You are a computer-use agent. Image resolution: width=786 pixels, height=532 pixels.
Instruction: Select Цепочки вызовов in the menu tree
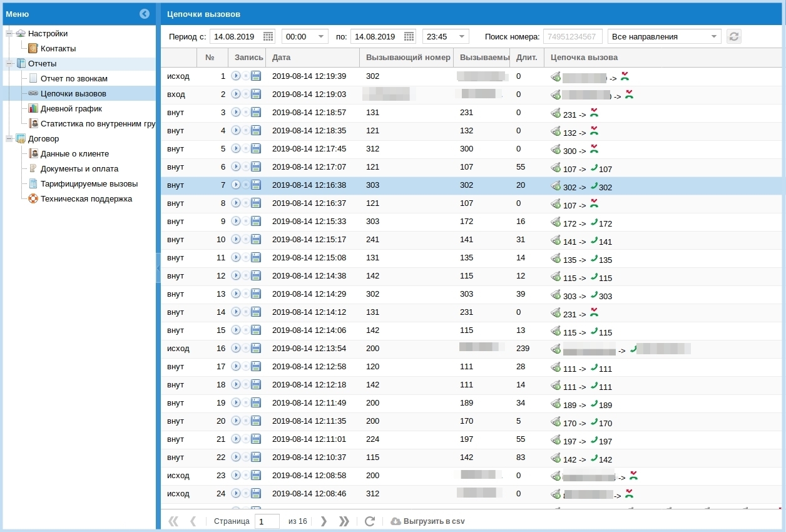coord(73,93)
